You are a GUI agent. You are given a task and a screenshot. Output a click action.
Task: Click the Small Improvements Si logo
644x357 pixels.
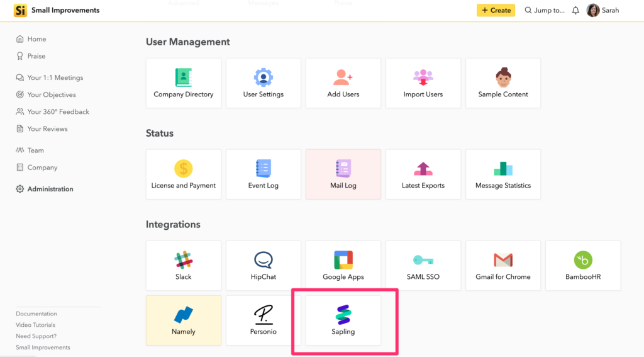pos(20,10)
